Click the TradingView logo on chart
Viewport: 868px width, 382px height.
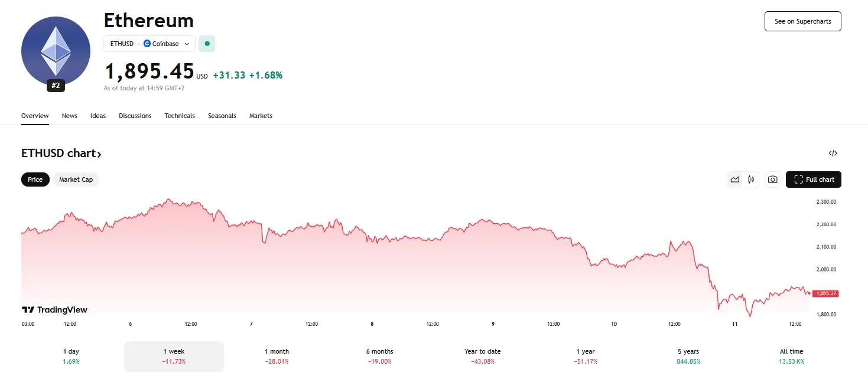tap(54, 310)
